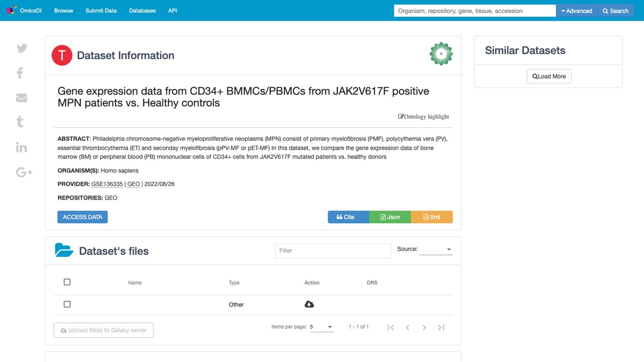Go to first page of files
The width and height of the screenshot is (644, 362).
tap(390, 328)
